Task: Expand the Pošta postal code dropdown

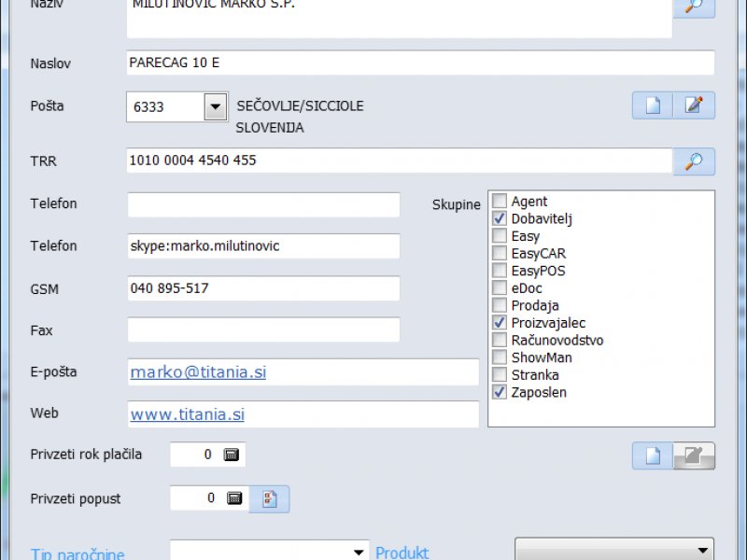Action: (x=216, y=106)
